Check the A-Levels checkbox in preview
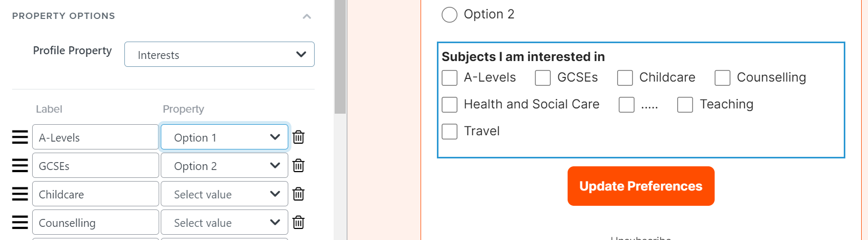868x240 pixels. point(450,78)
